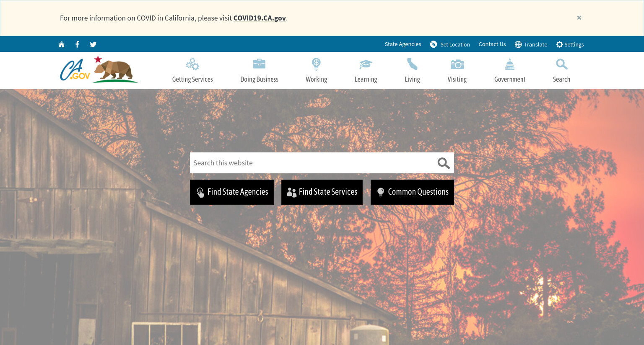This screenshot has width=644, height=345.
Task: Open the Learning menu label
Action: point(366,79)
